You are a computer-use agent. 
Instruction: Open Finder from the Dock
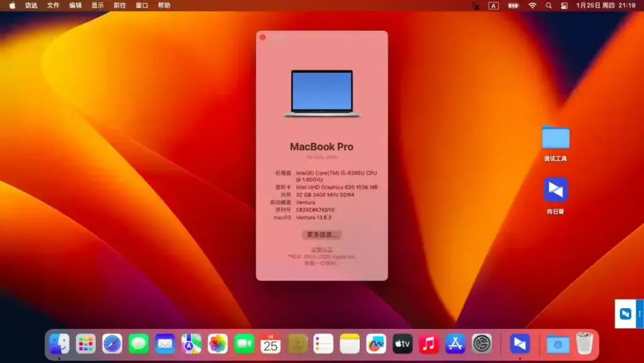click(59, 343)
